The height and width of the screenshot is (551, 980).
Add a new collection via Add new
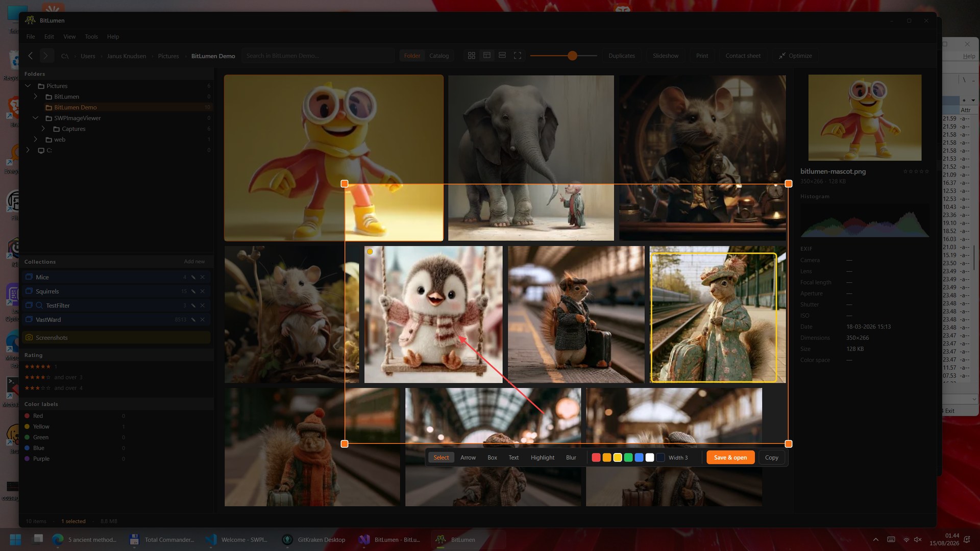point(194,261)
